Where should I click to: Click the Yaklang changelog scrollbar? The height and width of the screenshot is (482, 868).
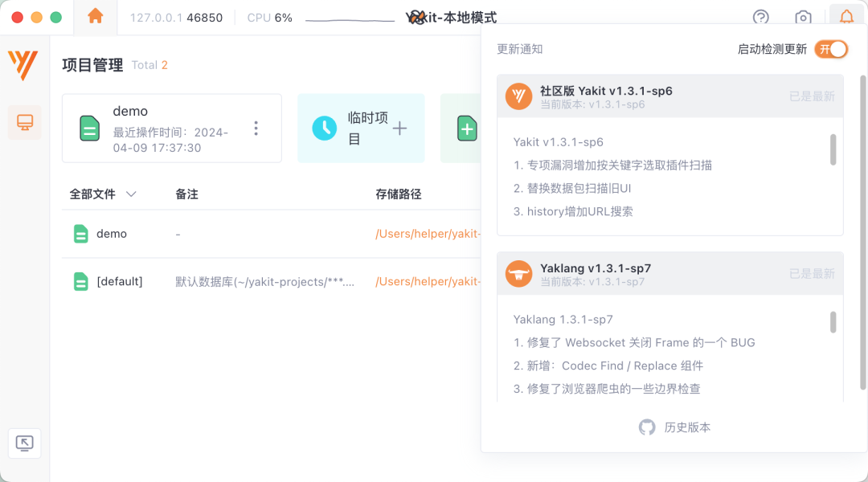point(833,322)
